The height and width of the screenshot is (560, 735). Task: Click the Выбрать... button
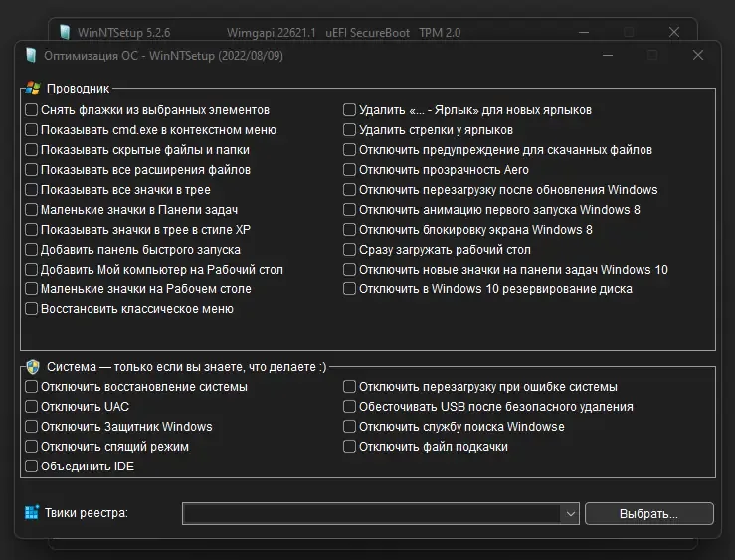(x=649, y=514)
